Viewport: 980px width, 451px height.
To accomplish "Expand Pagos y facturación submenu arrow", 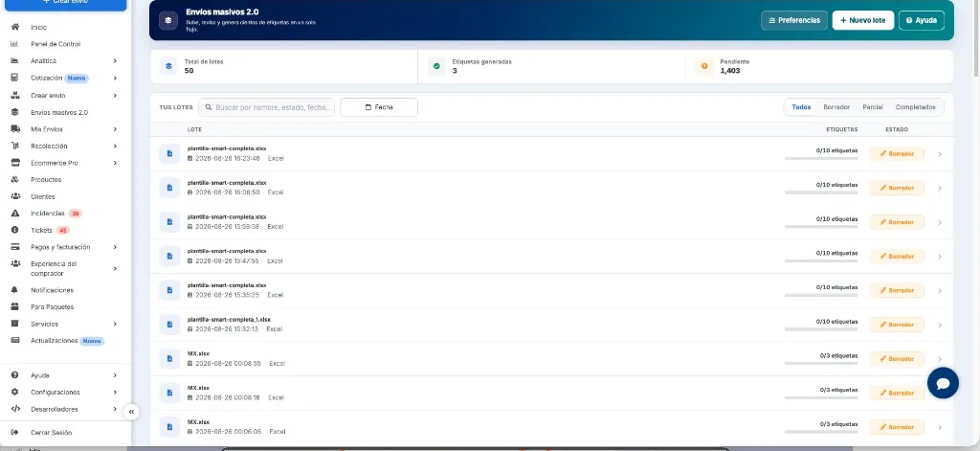I will (115, 247).
